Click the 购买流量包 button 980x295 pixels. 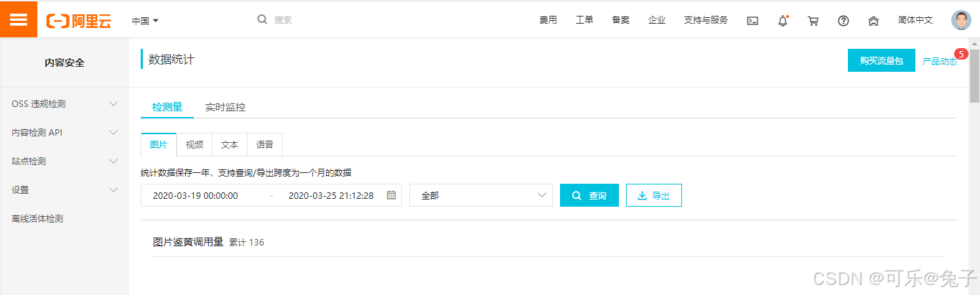(882, 61)
